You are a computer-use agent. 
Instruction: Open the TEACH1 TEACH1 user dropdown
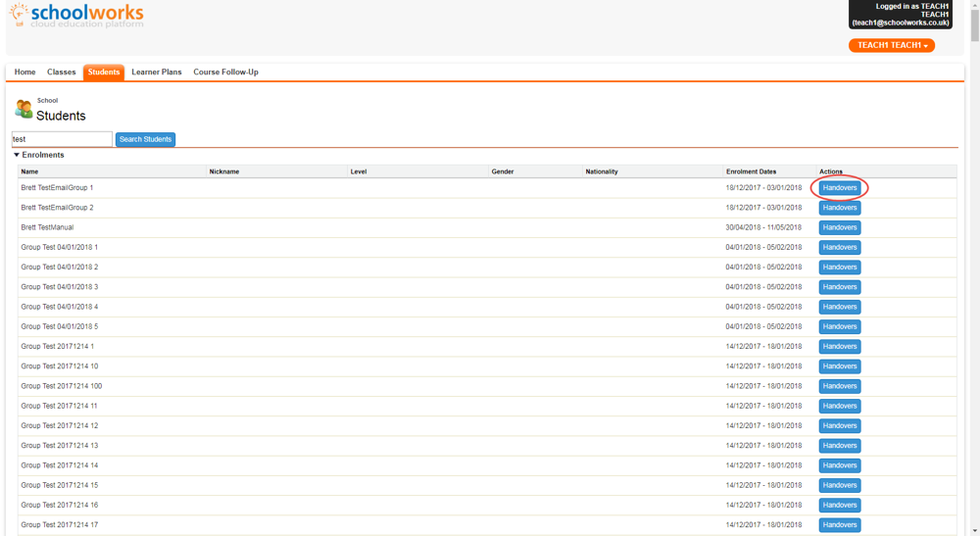(x=891, y=45)
